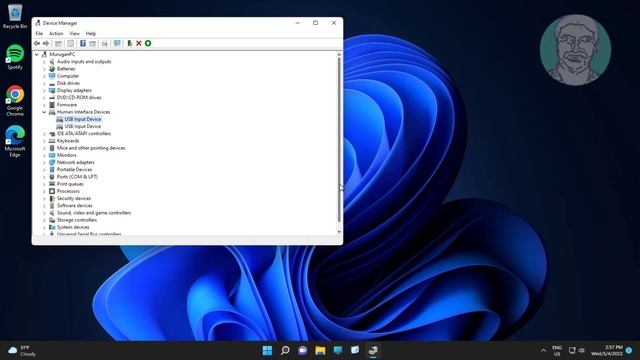The image size is (640, 360).
Task: Select the Monitors label
Action: [67, 155]
